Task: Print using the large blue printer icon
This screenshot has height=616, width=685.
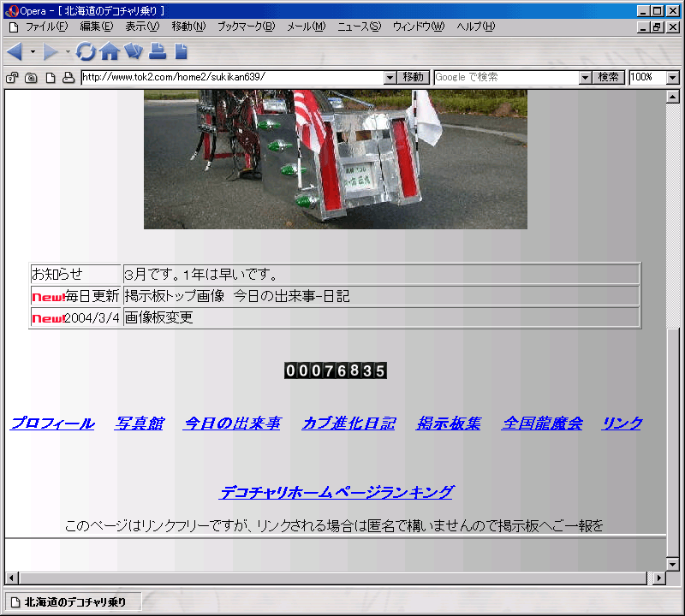Action: point(158,51)
